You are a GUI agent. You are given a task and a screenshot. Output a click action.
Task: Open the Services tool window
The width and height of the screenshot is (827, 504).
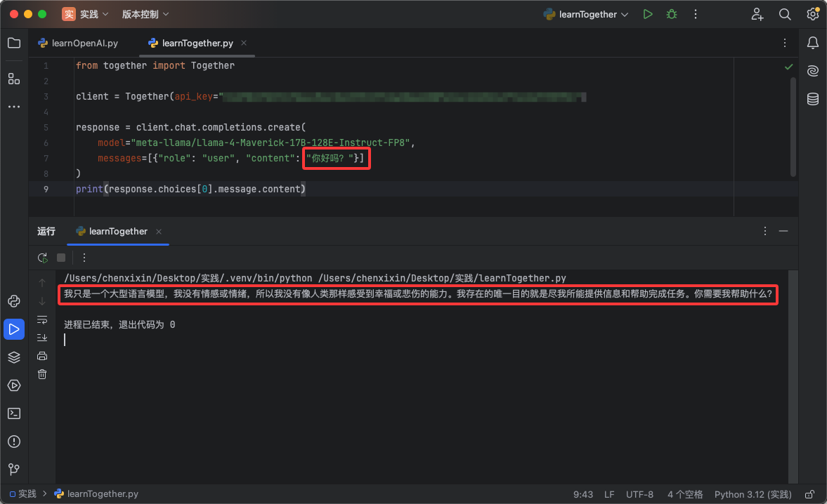(14, 385)
